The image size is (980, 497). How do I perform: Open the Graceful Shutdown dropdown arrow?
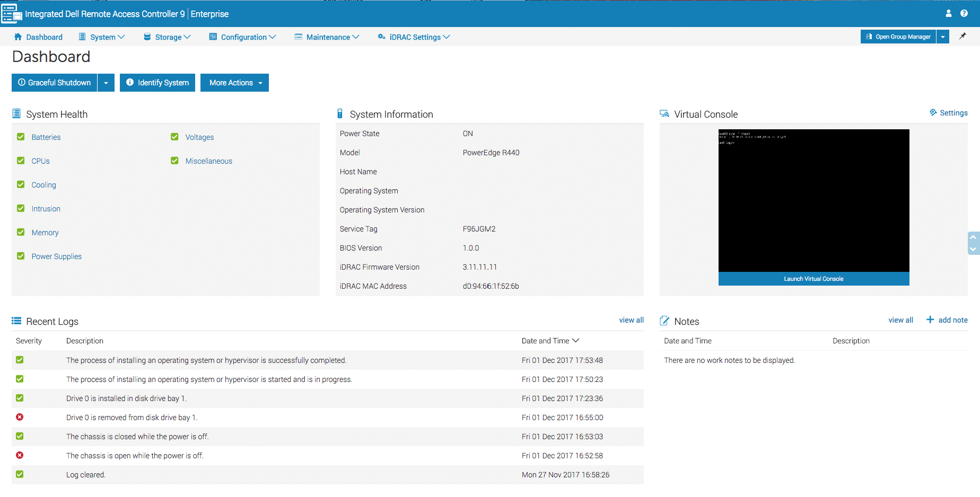click(106, 83)
